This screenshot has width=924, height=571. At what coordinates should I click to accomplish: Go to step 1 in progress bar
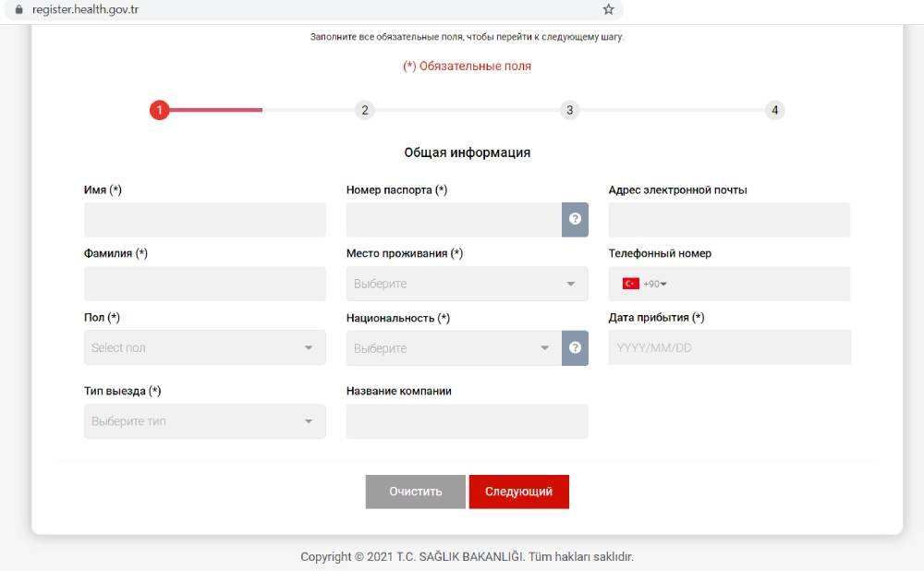tap(159, 111)
